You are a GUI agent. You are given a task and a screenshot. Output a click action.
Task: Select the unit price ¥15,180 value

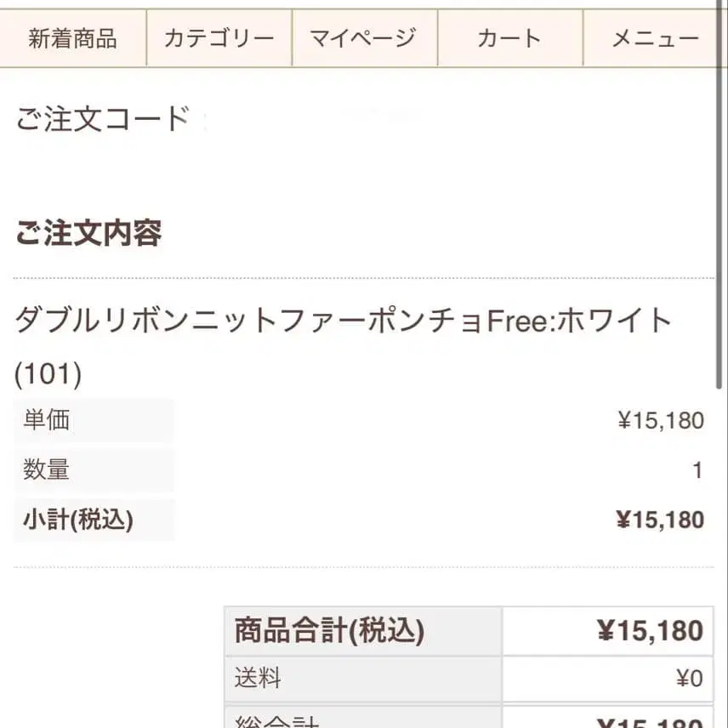[661, 420]
